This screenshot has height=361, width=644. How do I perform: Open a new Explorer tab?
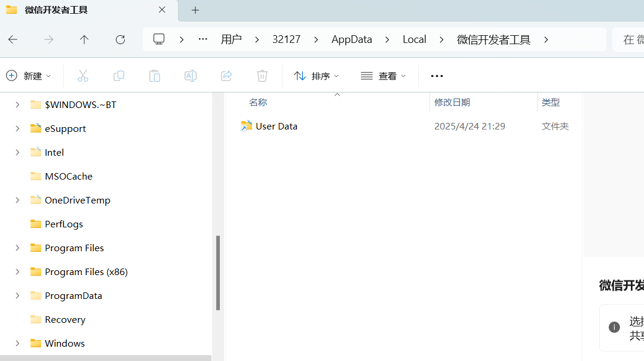(x=195, y=10)
